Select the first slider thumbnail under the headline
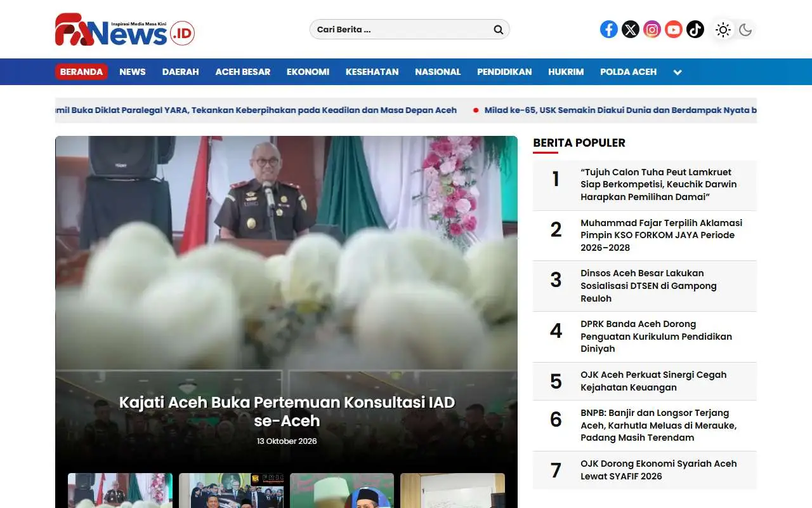The height and width of the screenshot is (508, 812). (120, 490)
